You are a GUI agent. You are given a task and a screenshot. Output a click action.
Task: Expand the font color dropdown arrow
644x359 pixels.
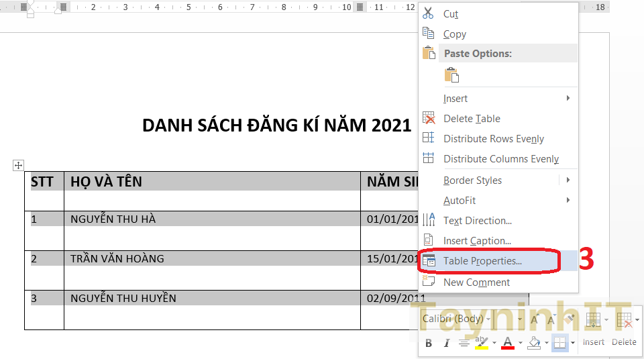(x=521, y=343)
